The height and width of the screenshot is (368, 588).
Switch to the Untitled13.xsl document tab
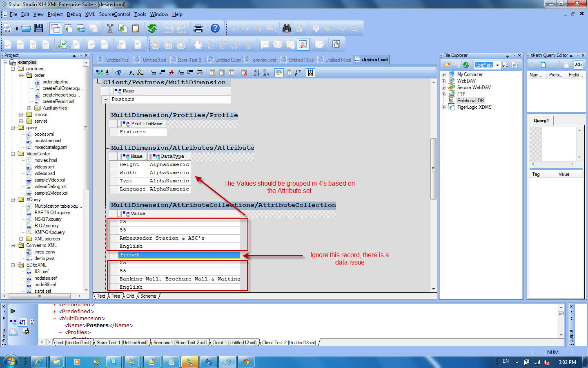(x=301, y=60)
